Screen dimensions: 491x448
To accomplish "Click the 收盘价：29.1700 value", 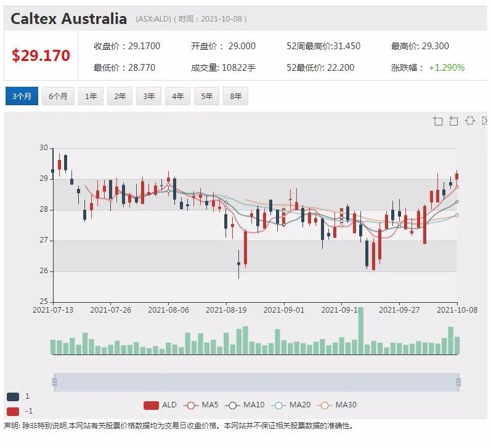I will pos(127,46).
